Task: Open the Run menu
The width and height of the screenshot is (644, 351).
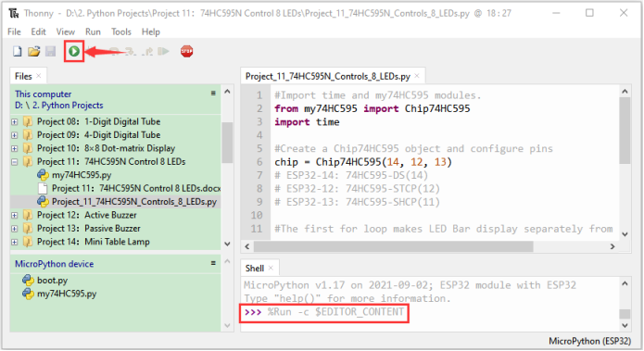Action: (x=93, y=31)
